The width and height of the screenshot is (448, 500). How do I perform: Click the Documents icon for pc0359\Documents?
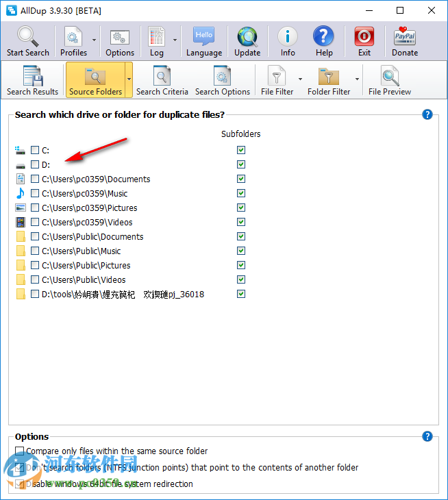(21, 179)
